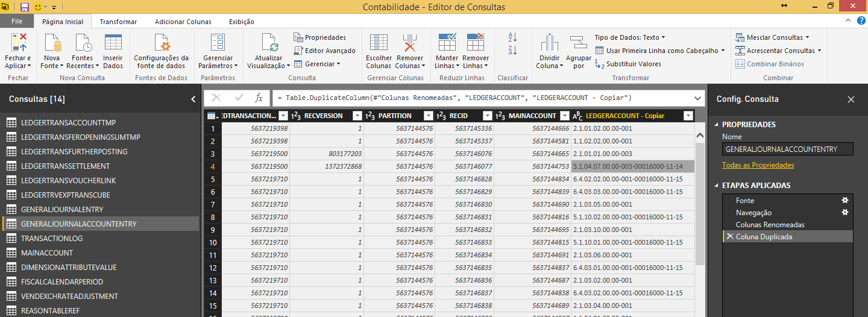The width and height of the screenshot is (868, 317).
Task: Click Inserir Dados table icon
Action: (x=113, y=43)
